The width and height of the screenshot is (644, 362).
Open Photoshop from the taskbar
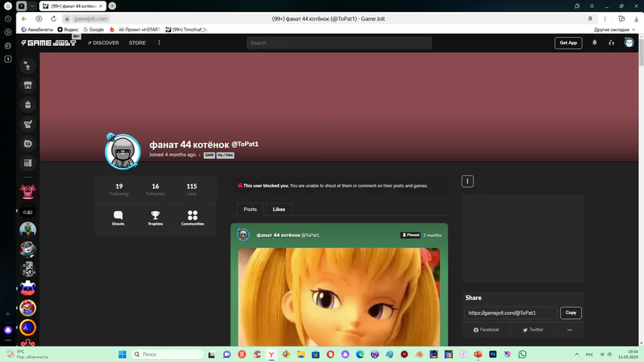click(x=493, y=354)
